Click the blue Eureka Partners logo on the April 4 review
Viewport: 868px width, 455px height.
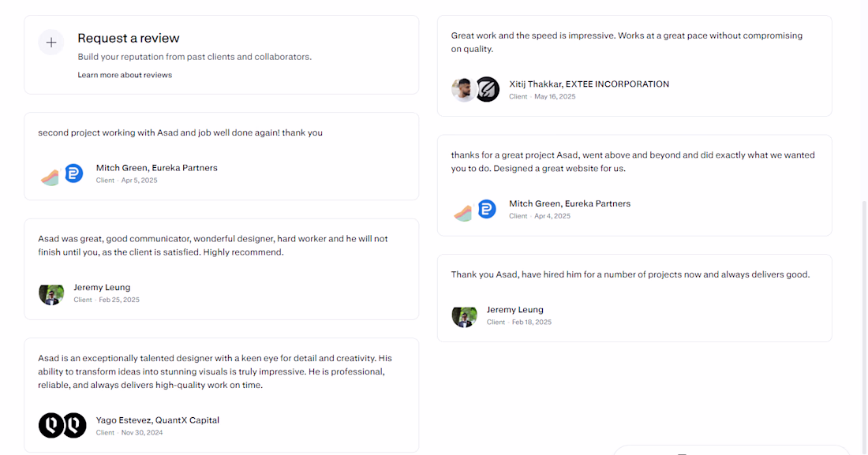tap(488, 209)
